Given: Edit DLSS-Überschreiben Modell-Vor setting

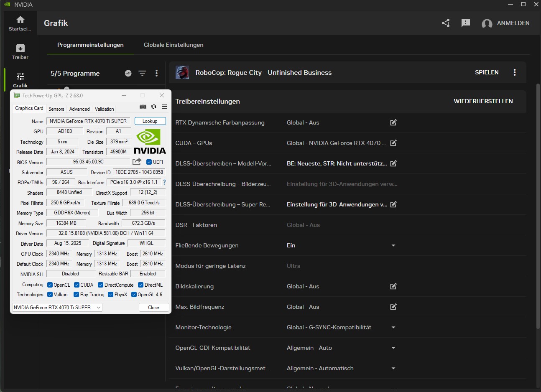Looking at the screenshot, I should tap(393, 163).
